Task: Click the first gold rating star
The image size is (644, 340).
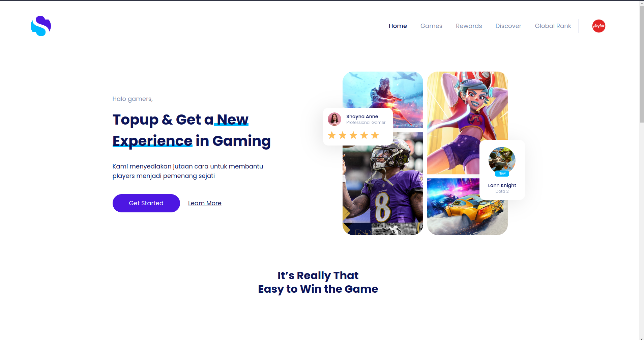Action: [332, 135]
